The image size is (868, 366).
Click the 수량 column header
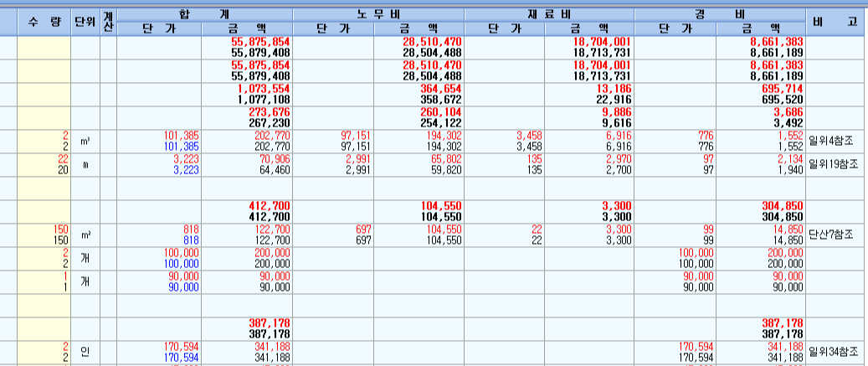[x=44, y=23]
